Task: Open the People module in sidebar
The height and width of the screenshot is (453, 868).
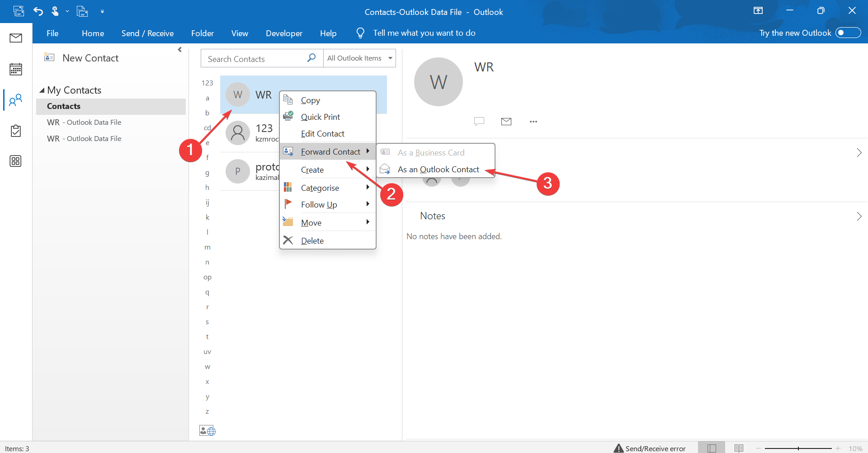Action: (16, 100)
